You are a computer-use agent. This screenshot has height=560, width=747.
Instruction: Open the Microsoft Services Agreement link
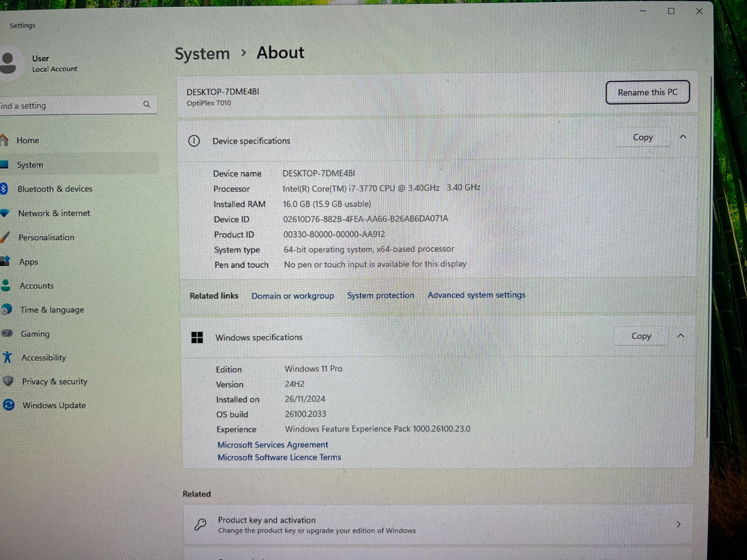(x=273, y=445)
